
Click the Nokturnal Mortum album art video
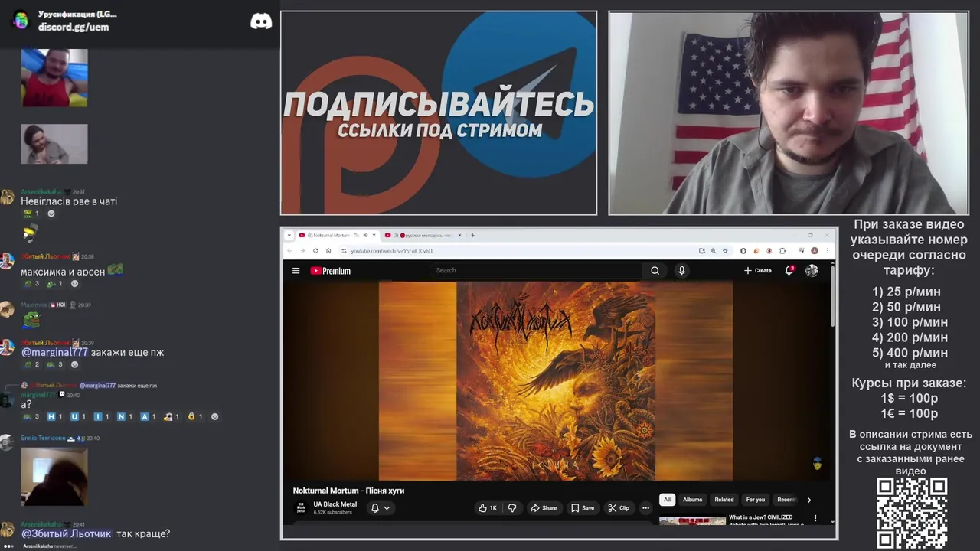pos(556,380)
